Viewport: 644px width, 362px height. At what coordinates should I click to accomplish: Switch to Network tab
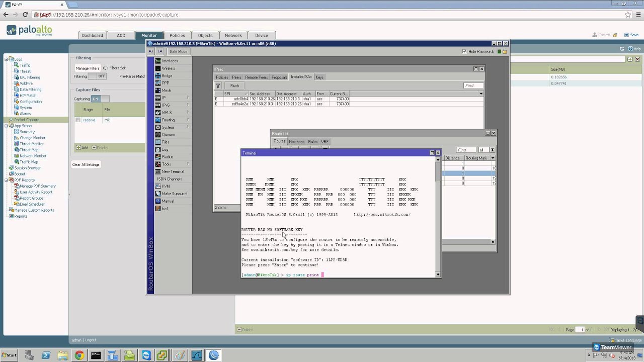click(x=233, y=35)
